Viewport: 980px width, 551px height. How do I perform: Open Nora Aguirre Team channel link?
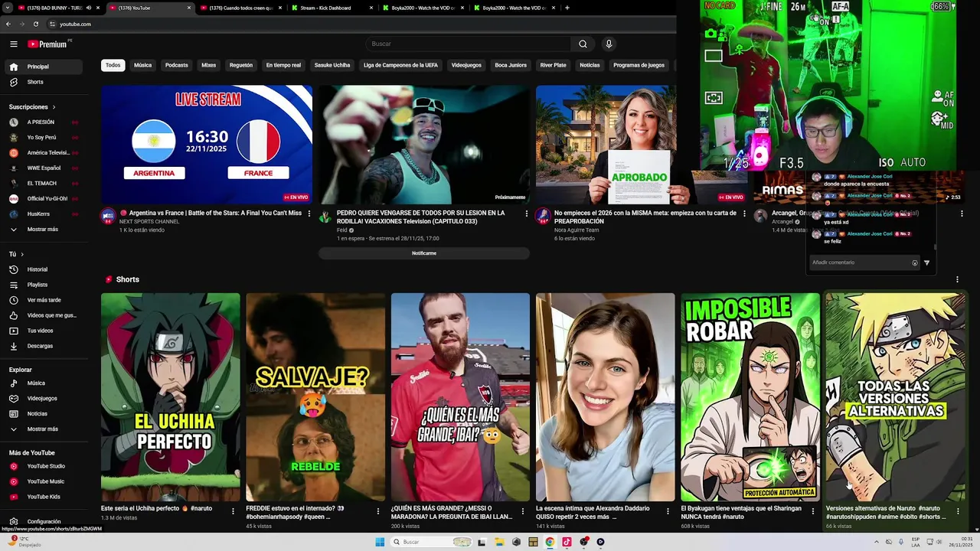577,230
